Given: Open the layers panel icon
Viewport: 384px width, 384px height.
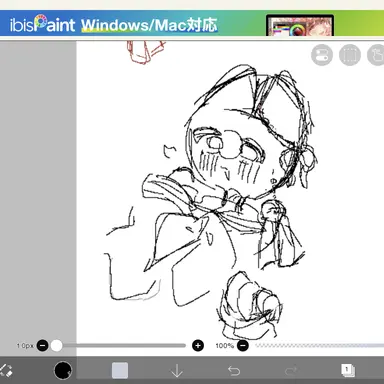Looking at the screenshot, I should [348, 370].
